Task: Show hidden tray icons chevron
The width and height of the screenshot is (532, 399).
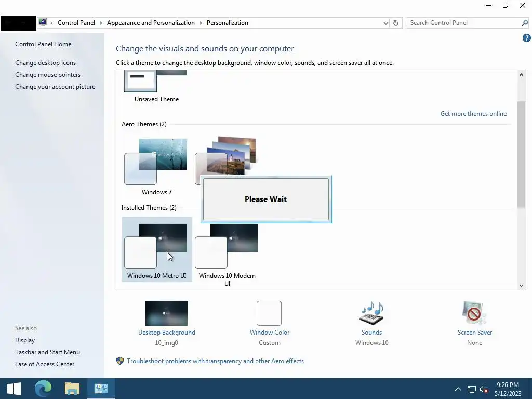Action: click(x=458, y=389)
